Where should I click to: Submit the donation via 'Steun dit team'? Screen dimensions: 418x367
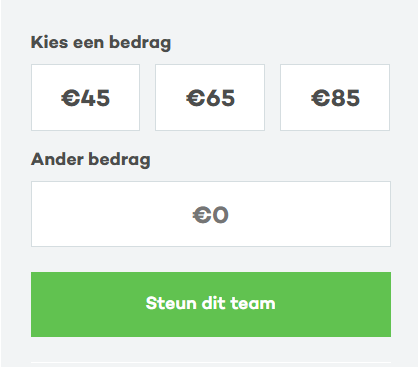tap(211, 304)
